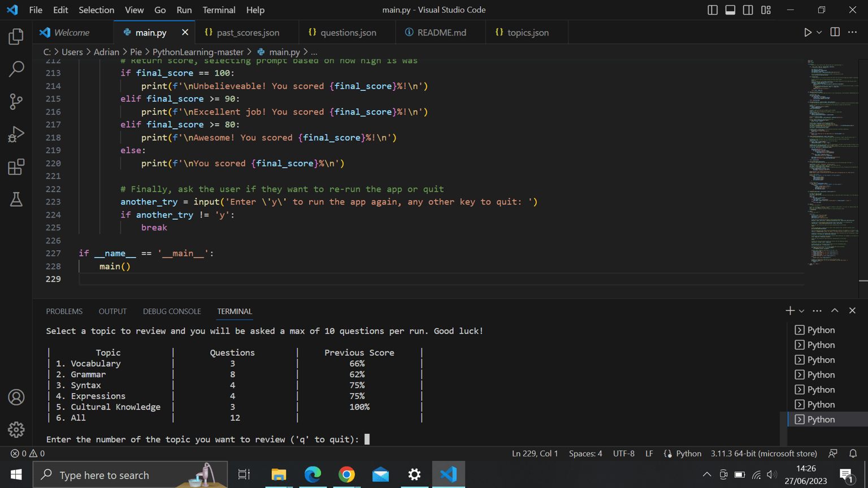This screenshot has width=868, height=488.
Task: Open the status bar notifications bell
Action: click(x=853, y=454)
